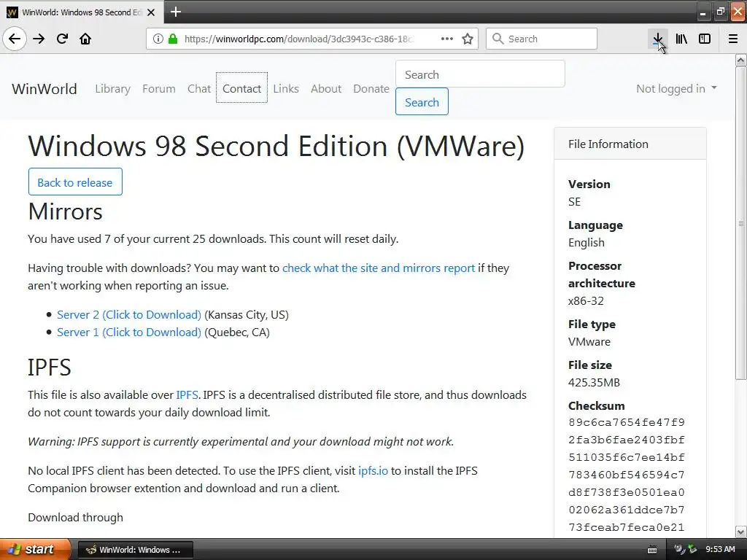This screenshot has height=560, width=747.
Task: Click the 9:53 AM taskbar clock
Action: point(720,550)
